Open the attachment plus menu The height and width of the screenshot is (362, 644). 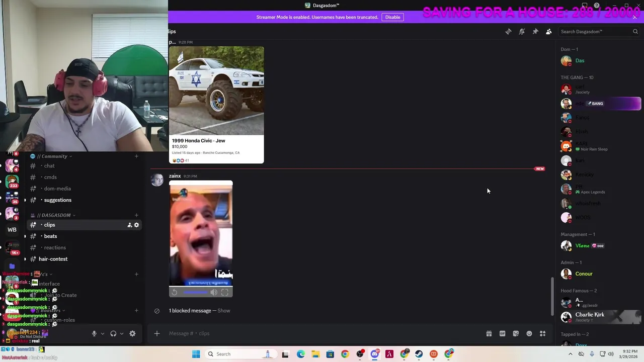[x=157, y=333]
